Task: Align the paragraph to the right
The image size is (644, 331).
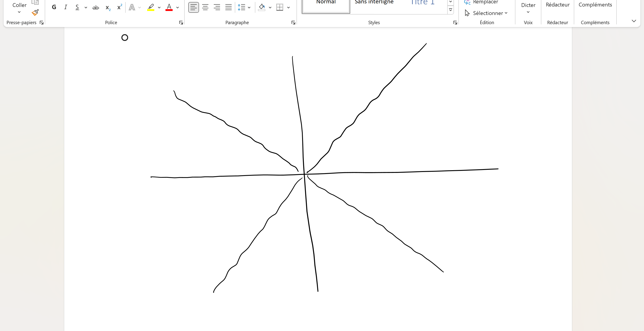Action: [x=217, y=7]
